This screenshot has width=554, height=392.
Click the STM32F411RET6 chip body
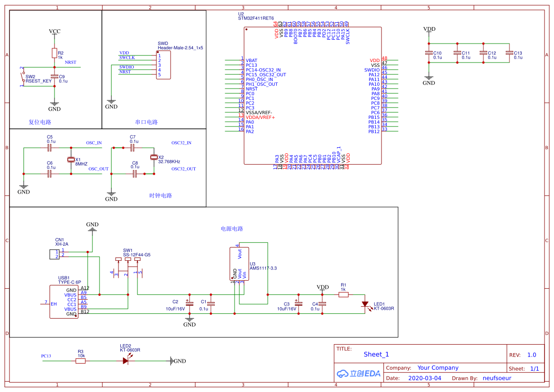tap(313, 96)
